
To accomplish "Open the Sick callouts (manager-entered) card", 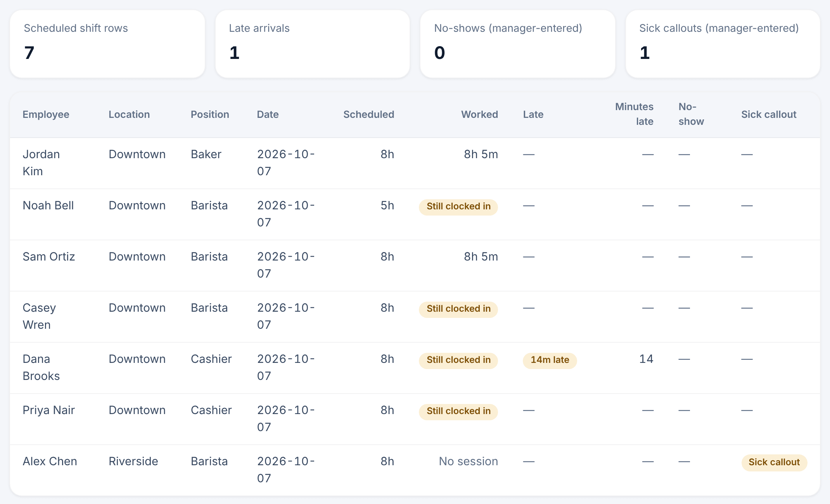I will [723, 44].
